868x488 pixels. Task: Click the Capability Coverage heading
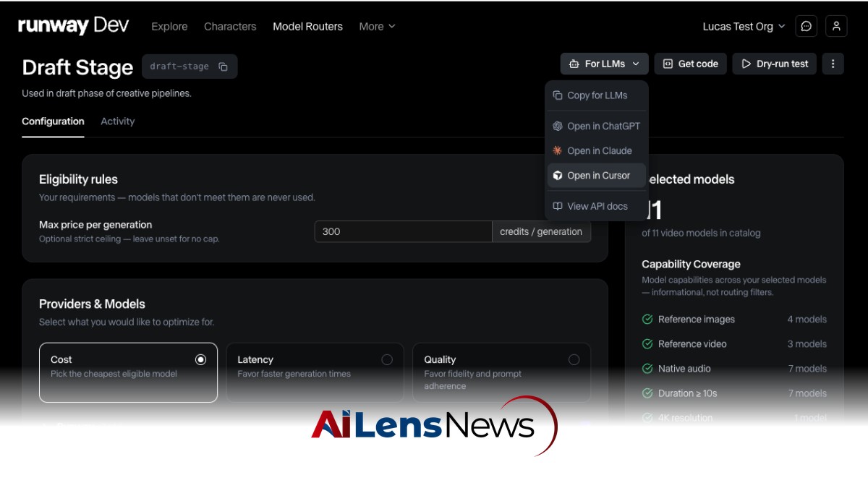pyautogui.click(x=691, y=264)
